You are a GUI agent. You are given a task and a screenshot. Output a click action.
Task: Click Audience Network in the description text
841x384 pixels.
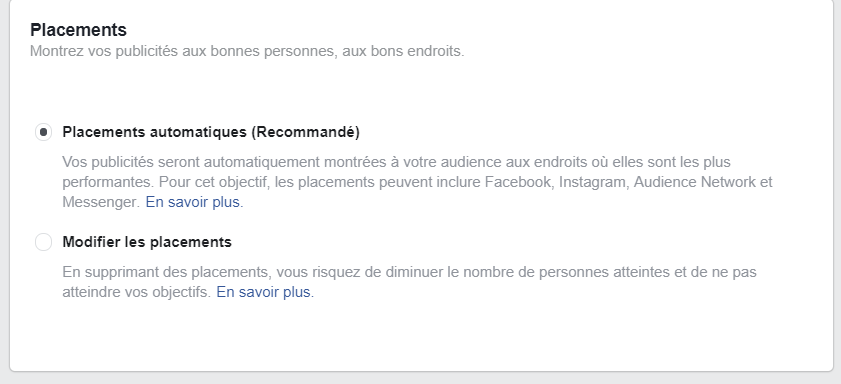695,182
